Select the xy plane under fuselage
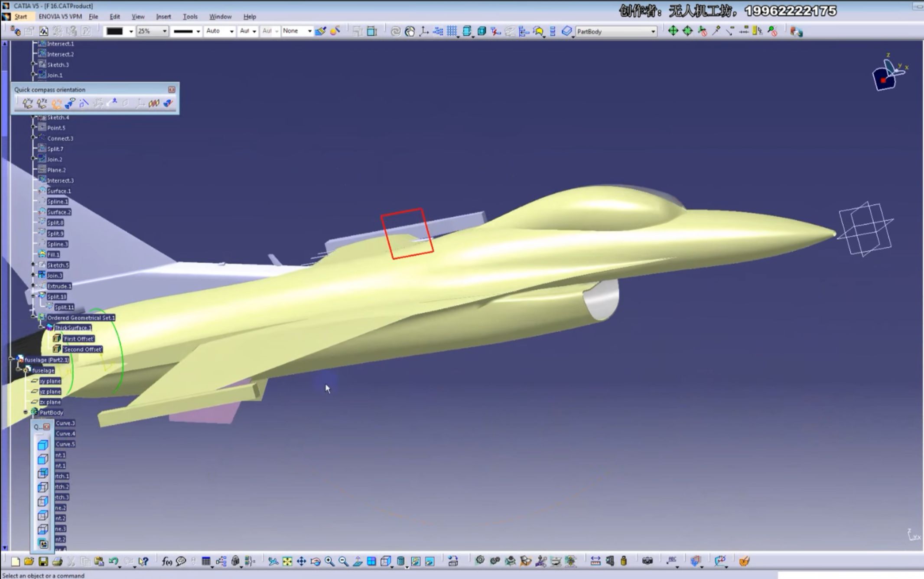The image size is (924, 579). 51,381
